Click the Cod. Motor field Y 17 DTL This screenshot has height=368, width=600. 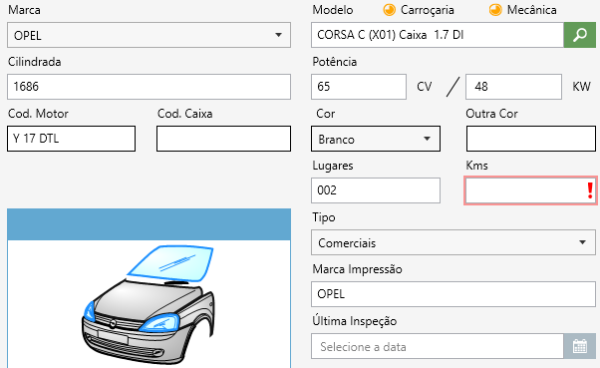71,139
